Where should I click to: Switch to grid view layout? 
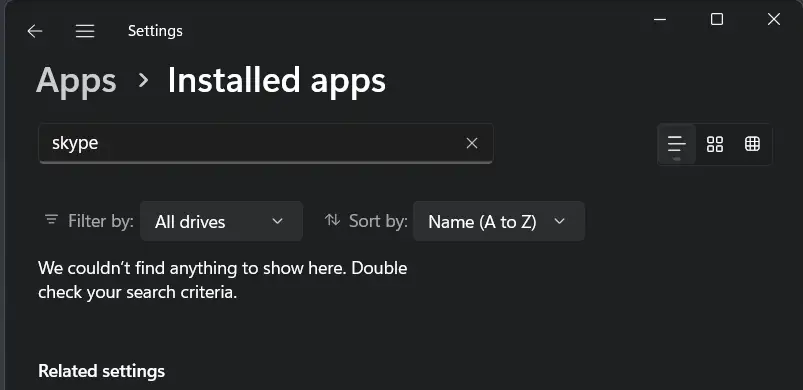point(714,144)
